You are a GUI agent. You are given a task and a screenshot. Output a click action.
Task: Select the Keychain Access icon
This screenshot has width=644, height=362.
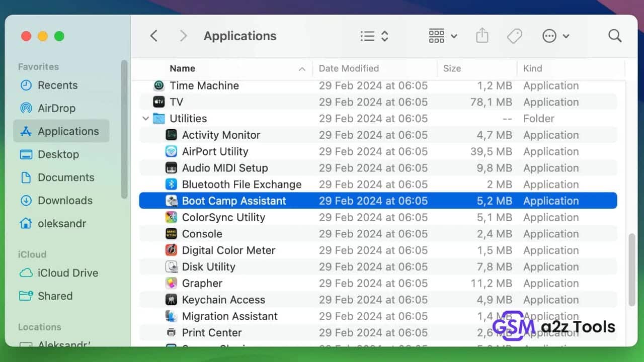tap(172, 300)
